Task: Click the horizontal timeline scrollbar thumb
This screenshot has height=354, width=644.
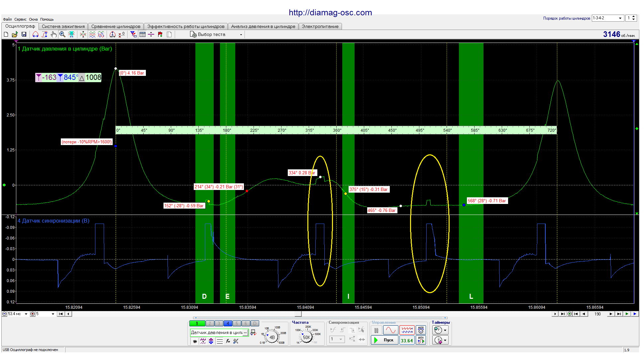Action: point(298,314)
